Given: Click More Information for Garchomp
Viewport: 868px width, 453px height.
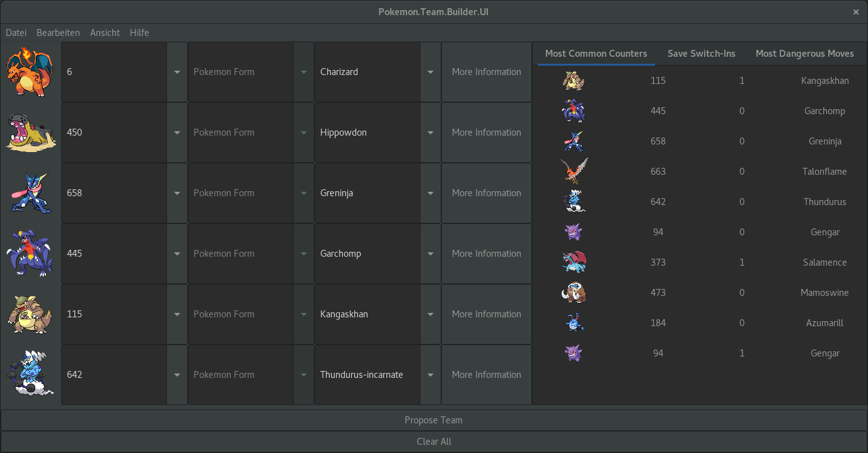Looking at the screenshot, I should 487,254.
